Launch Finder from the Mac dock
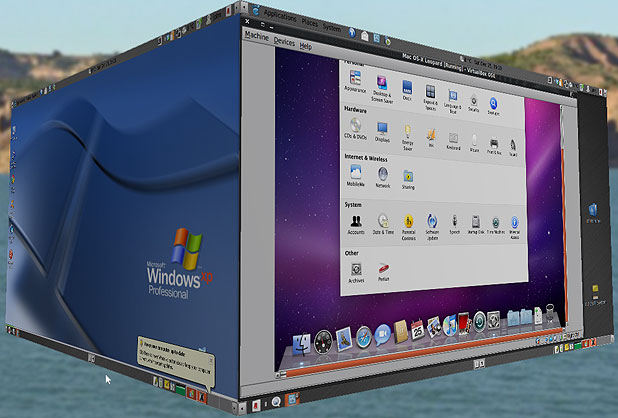The width and height of the screenshot is (618, 418). click(x=302, y=344)
